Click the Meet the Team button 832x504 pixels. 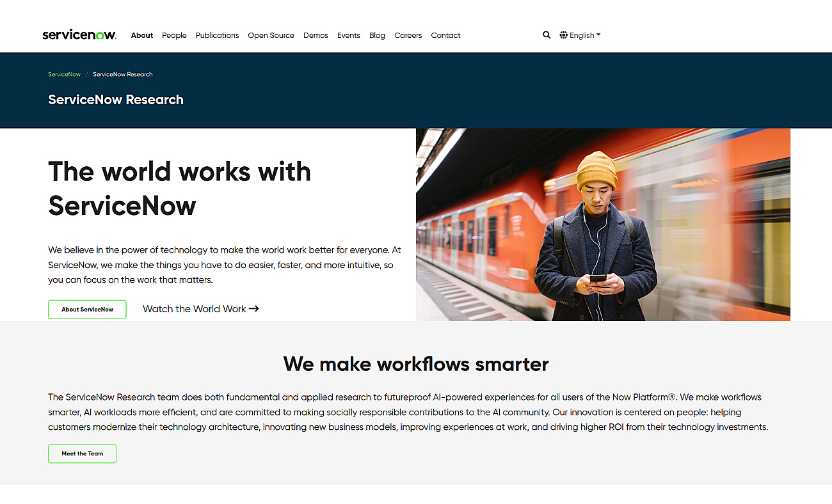click(82, 453)
